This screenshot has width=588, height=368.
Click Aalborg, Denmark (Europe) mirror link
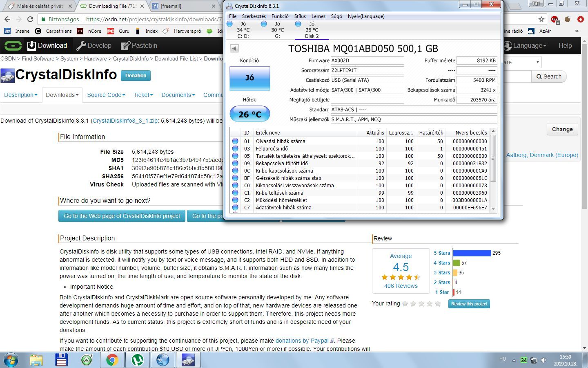(x=542, y=155)
